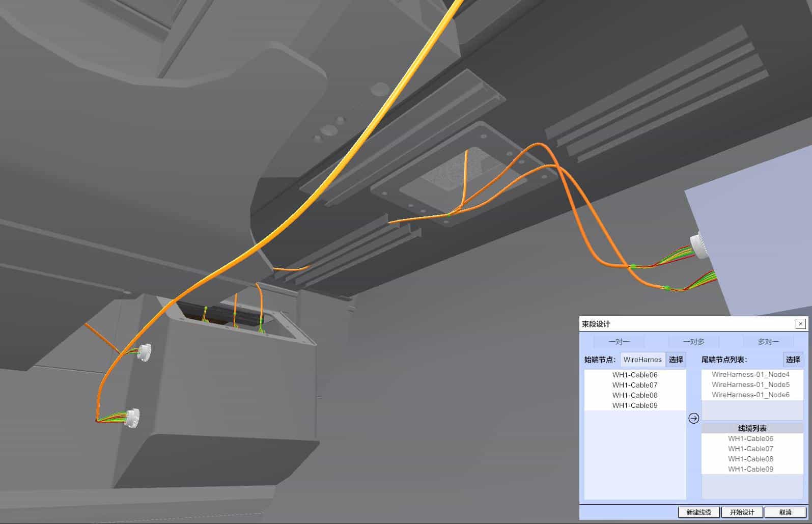Choose WH1-Cable09 in the left list

pyautogui.click(x=635, y=405)
